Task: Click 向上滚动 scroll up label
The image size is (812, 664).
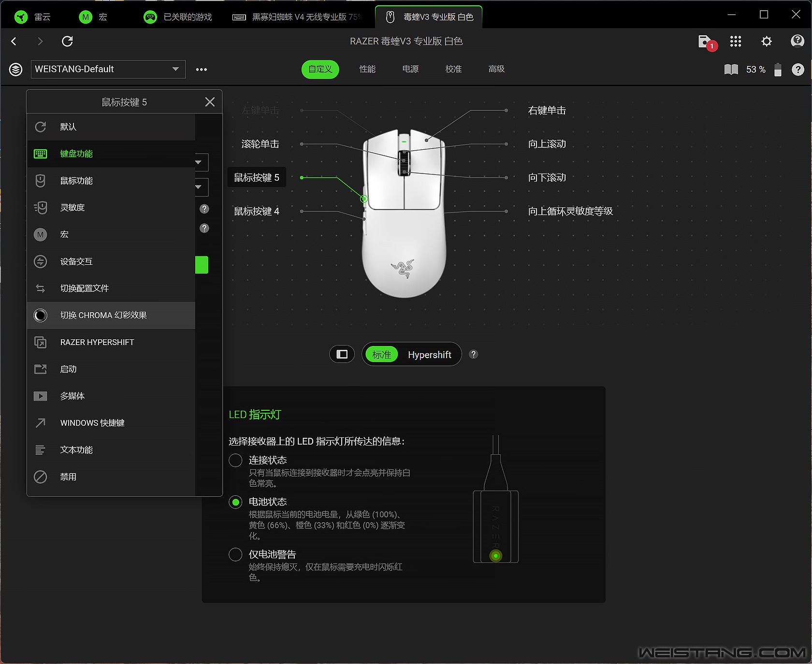Action: [x=547, y=144]
